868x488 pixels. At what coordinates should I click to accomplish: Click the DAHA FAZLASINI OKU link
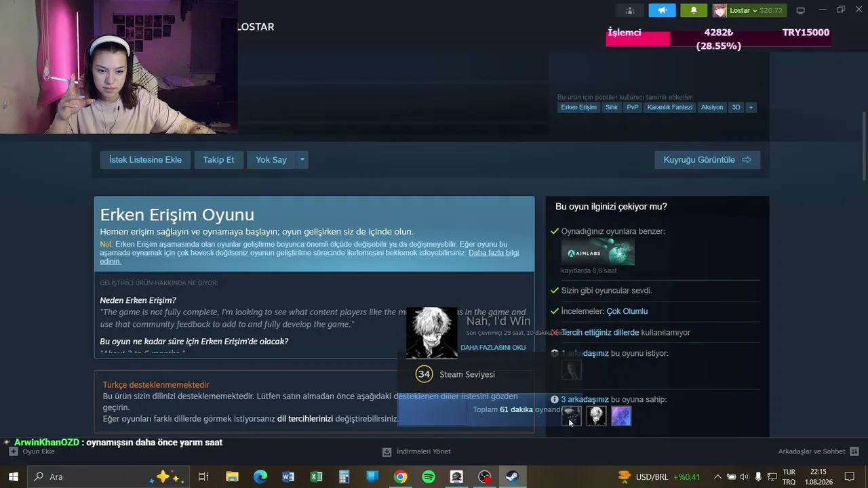click(x=493, y=348)
